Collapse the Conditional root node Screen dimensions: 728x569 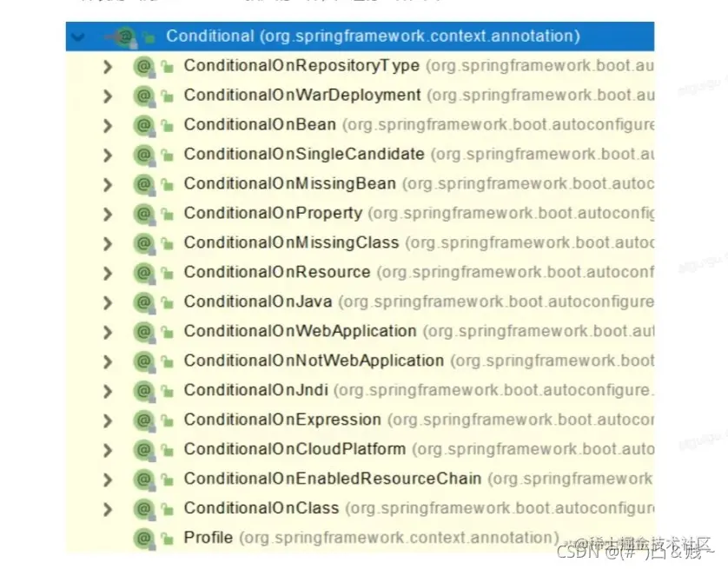[78, 36]
